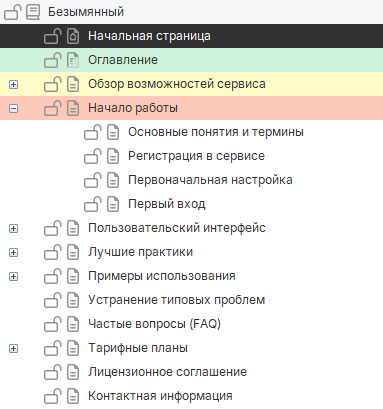Click the document icon of Обзор возможностей сервиса
Viewport: 383px width, 409px height.
73,84
